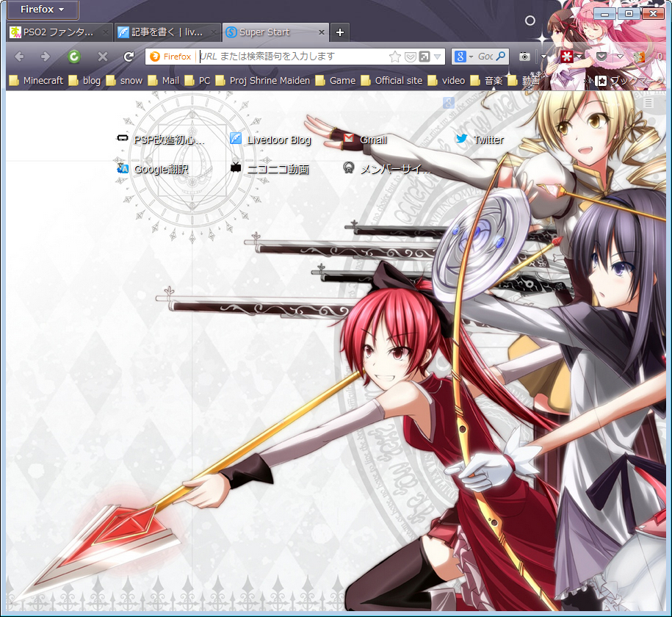This screenshot has height=617, width=672.
Task: Open the 動画 bookmarks folder
Action: pyautogui.click(x=524, y=81)
